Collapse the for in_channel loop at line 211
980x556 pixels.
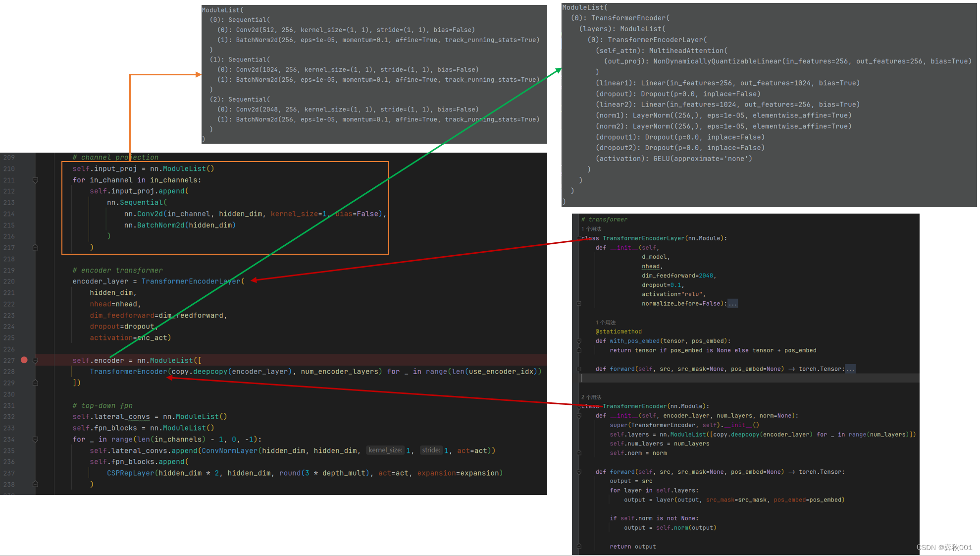35,180
